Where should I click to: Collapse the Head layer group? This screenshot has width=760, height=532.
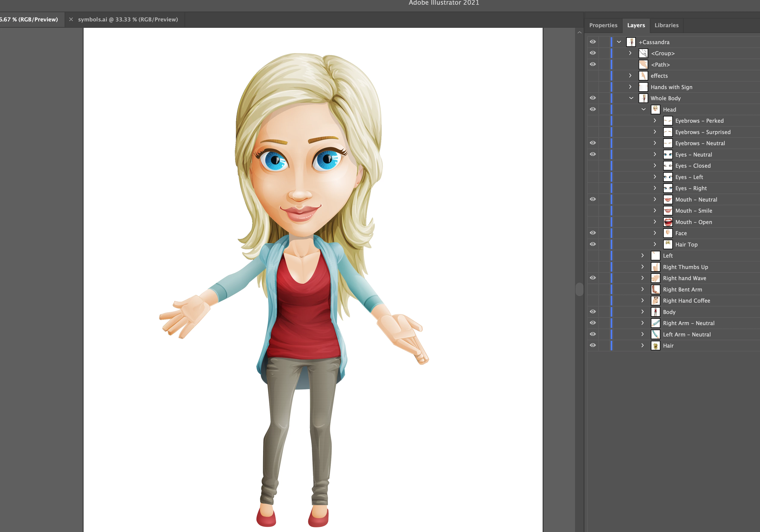pos(644,110)
